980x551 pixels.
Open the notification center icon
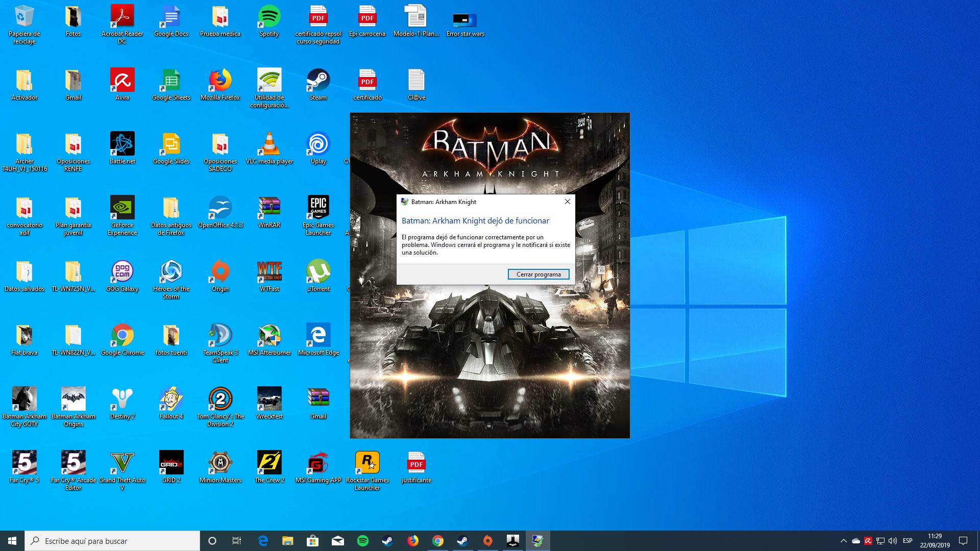pyautogui.click(x=963, y=541)
